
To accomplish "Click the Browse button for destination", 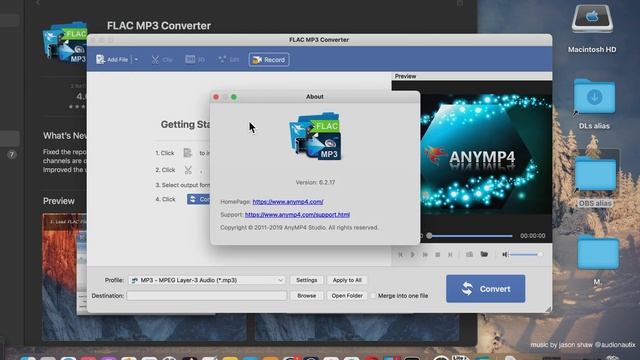I will 307,296.
